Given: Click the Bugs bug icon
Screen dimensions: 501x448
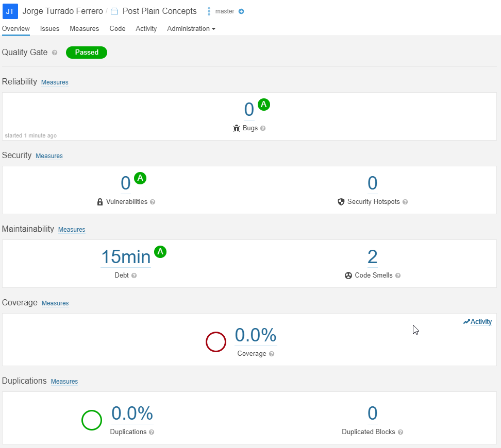Looking at the screenshot, I should point(236,128).
